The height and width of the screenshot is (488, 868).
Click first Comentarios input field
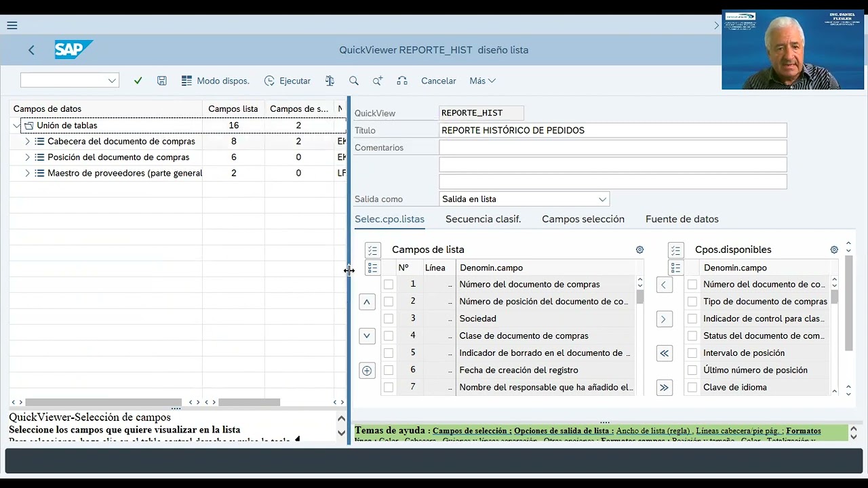[x=613, y=147]
